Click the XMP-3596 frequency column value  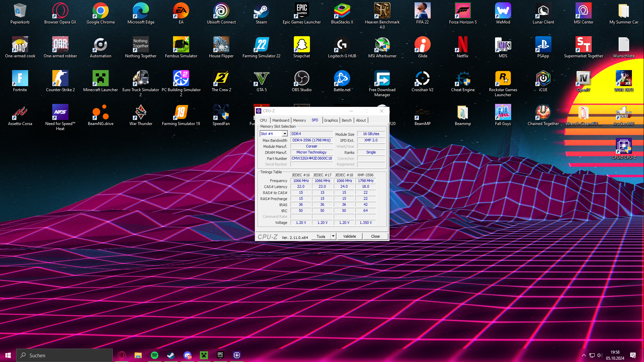coord(365,180)
